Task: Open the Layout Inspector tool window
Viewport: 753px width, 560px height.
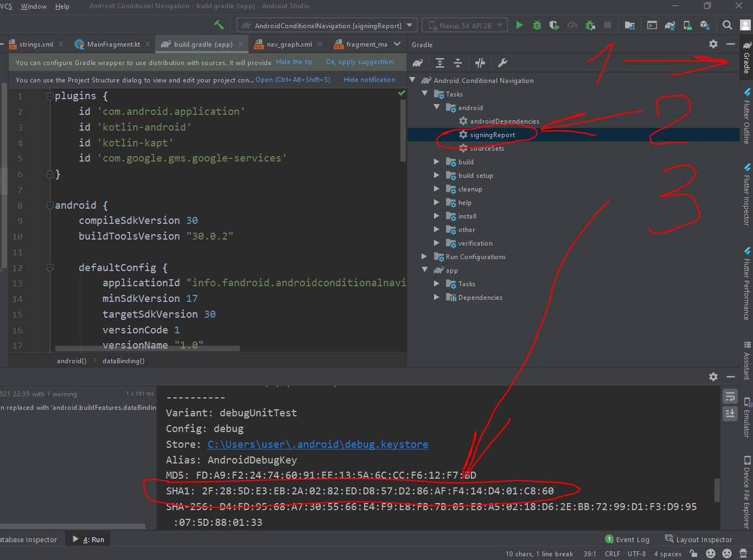Action: pos(699,539)
